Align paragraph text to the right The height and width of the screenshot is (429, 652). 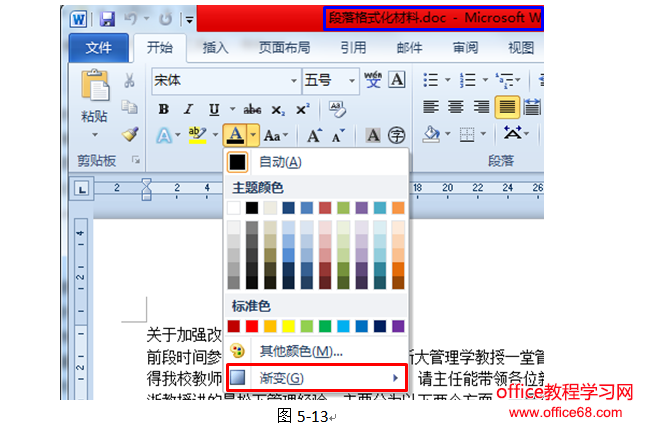tap(481, 107)
